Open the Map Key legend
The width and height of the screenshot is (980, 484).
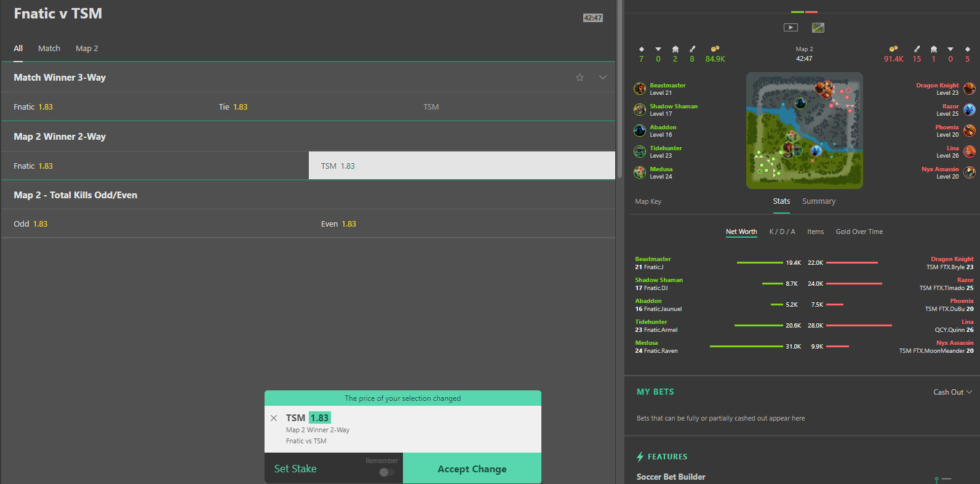(x=648, y=201)
